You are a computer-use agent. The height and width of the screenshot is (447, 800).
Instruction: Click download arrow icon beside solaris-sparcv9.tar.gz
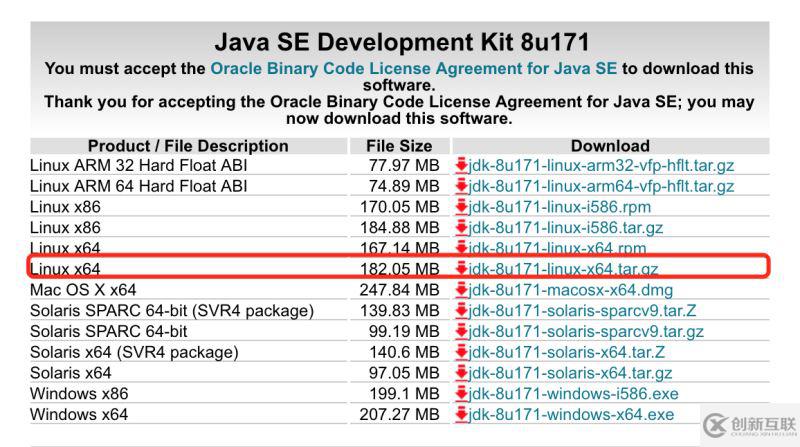pos(461,332)
